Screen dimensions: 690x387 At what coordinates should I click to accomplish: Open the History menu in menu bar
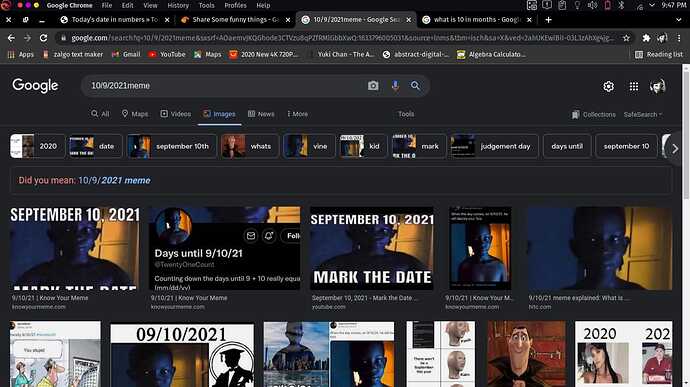click(x=178, y=5)
